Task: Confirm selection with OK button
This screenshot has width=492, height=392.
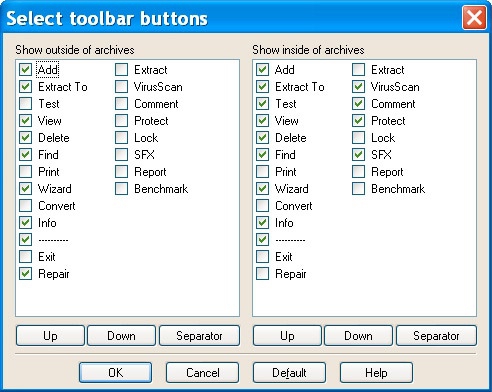Action: point(116,373)
